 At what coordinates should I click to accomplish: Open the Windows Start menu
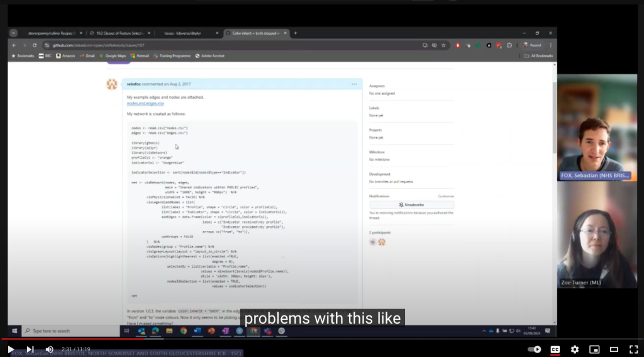pos(14,331)
